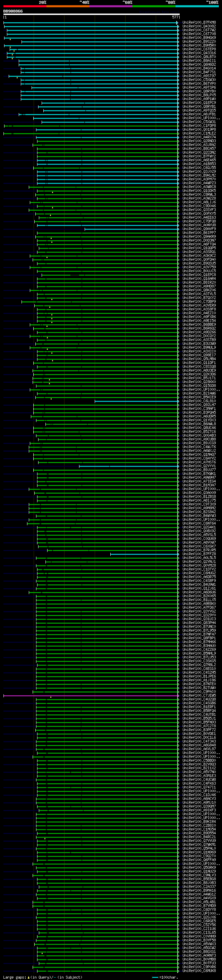This screenshot has height=980, width=222.
Task: Click the white query sequence ruler bar
Action: 92,15
